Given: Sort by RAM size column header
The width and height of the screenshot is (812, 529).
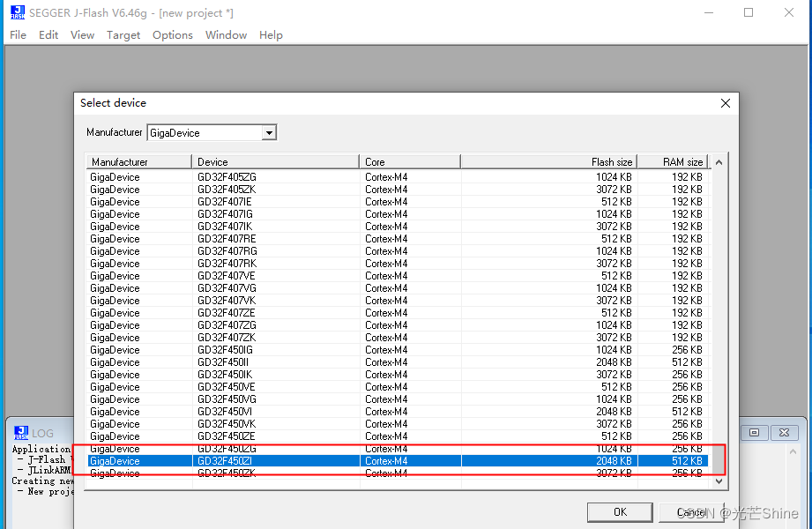Looking at the screenshot, I should [673, 162].
